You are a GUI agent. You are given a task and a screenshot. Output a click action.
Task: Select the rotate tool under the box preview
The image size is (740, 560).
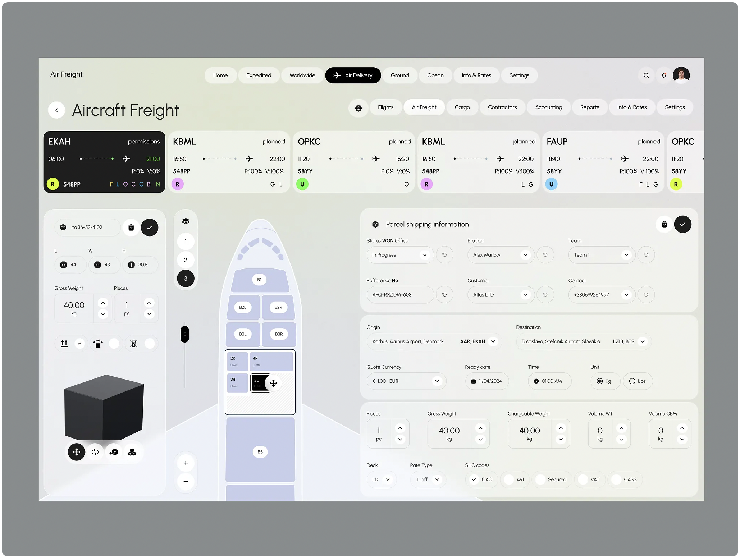point(95,452)
